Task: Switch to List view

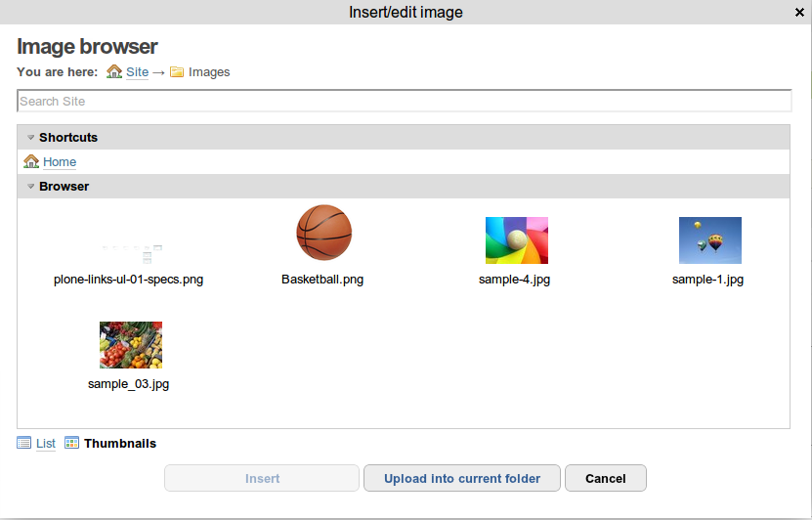Action: (x=46, y=444)
